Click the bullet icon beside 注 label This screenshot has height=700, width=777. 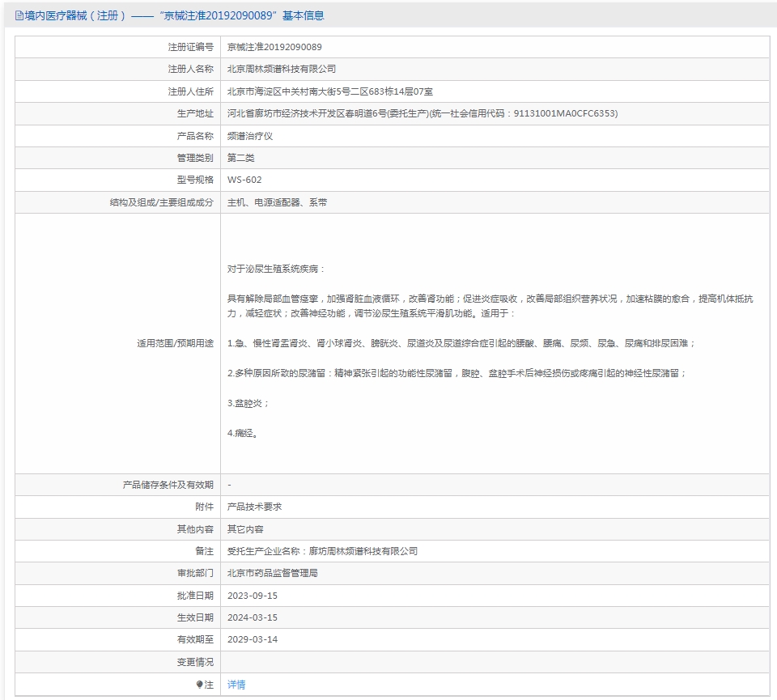tap(199, 684)
